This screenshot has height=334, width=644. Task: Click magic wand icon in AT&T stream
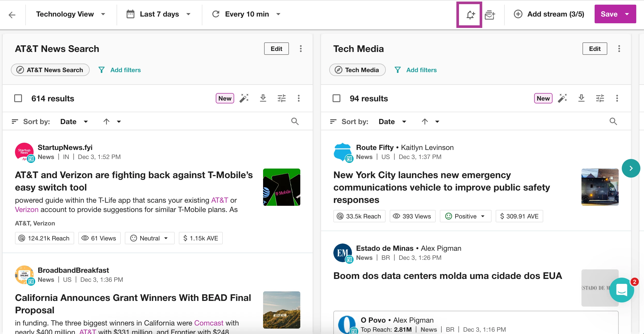click(244, 98)
